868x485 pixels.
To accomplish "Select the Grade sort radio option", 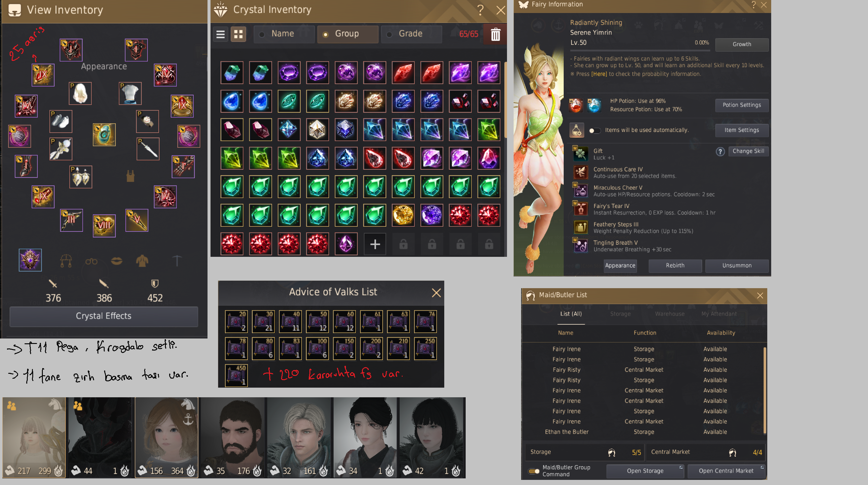I will [x=411, y=34].
